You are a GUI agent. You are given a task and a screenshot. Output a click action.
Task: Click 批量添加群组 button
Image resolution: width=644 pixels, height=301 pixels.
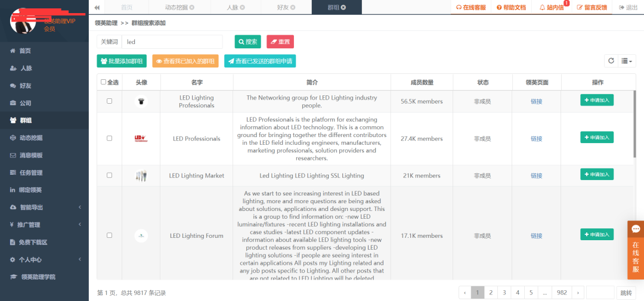click(122, 61)
